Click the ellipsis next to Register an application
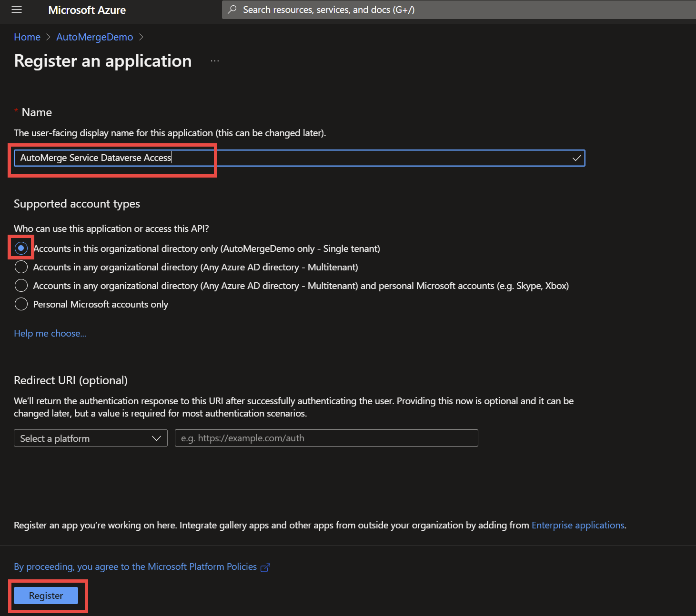The width and height of the screenshot is (696, 616). (215, 61)
